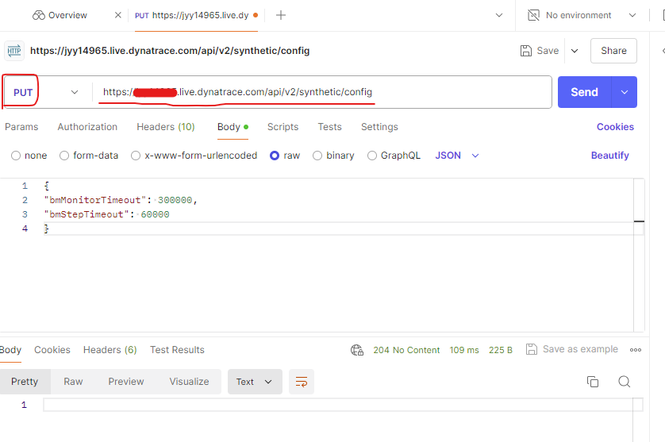Open a new request tab with plus icon
The image size is (665, 442).
pyautogui.click(x=281, y=16)
